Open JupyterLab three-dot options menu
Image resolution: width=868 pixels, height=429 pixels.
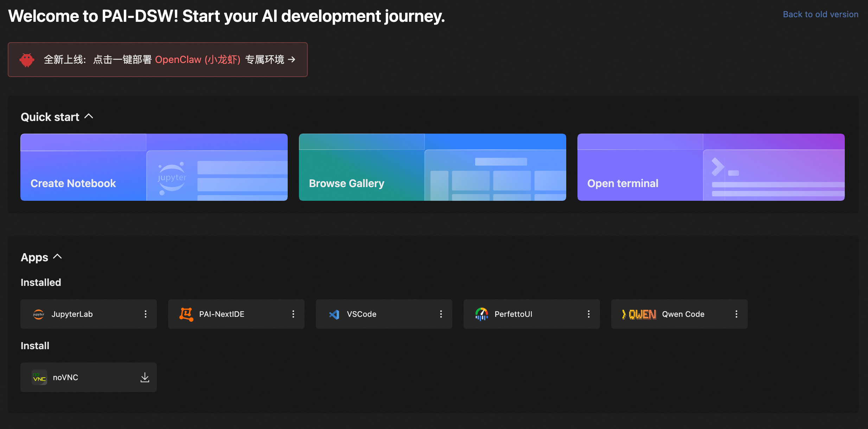coord(146,314)
